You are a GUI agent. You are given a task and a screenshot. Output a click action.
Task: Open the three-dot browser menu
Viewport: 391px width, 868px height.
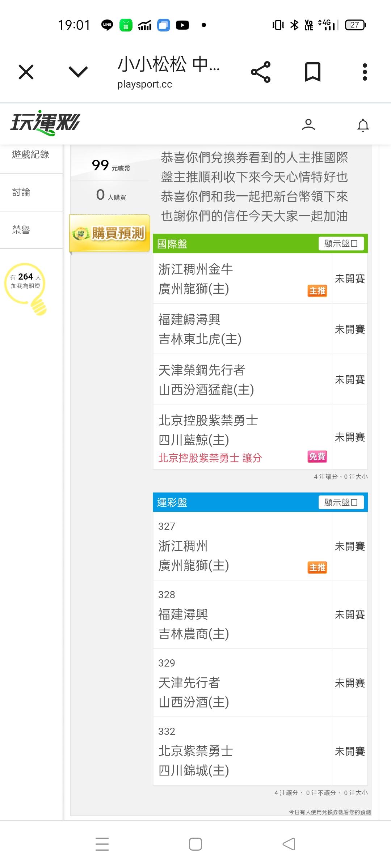(365, 72)
